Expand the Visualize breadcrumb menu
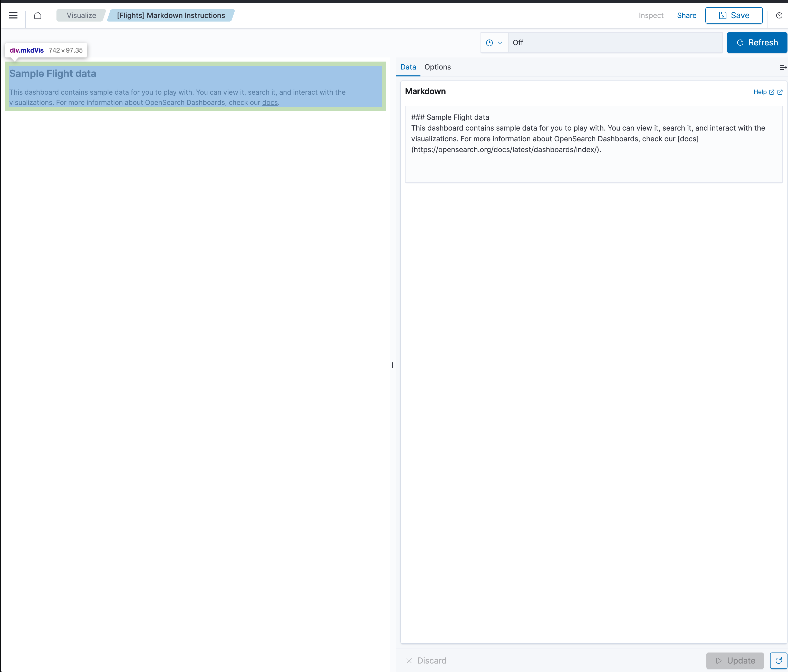Screen dimensions: 788x672 (x=81, y=15)
